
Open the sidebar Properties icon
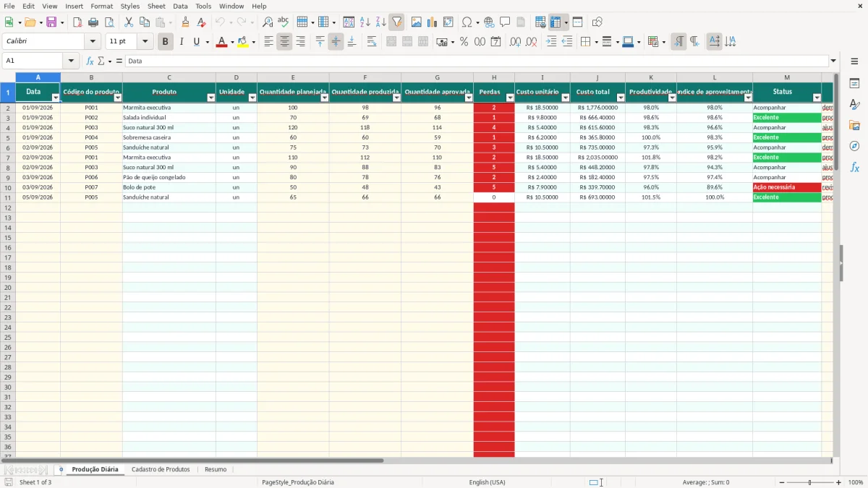point(854,84)
